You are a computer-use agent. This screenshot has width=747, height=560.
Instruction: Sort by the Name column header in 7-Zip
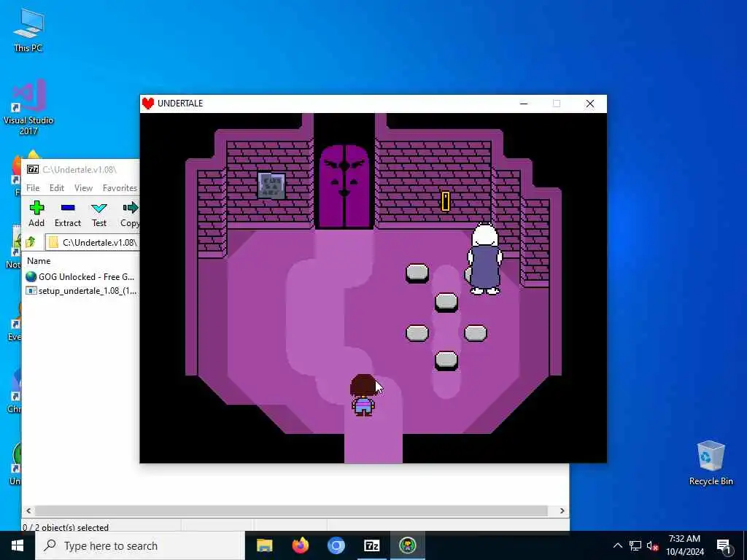pos(39,260)
